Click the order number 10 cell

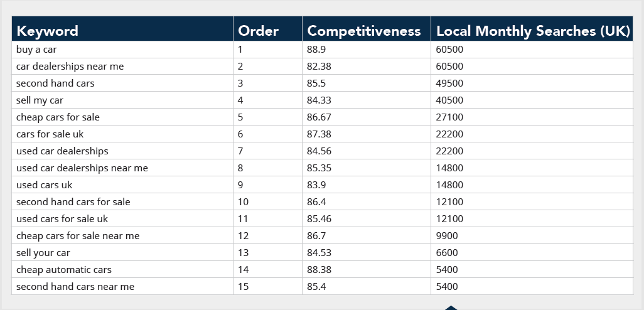[x=268, y=202]
